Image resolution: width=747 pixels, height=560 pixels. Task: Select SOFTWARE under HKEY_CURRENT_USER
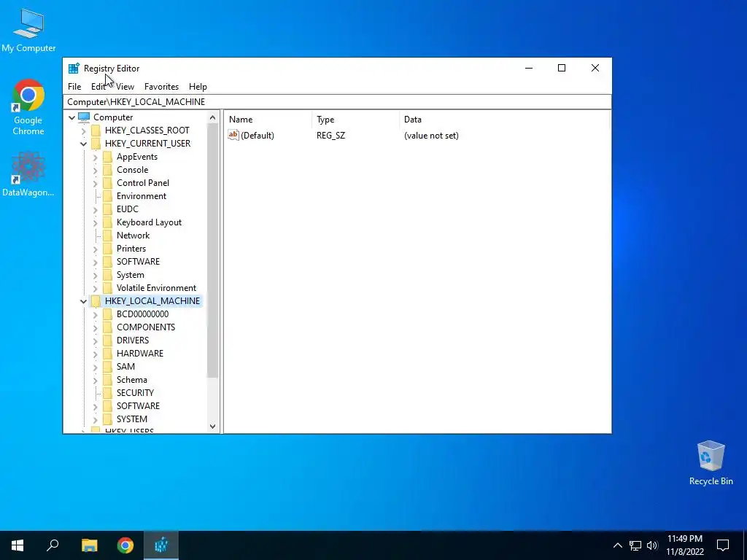click(138, 262)
